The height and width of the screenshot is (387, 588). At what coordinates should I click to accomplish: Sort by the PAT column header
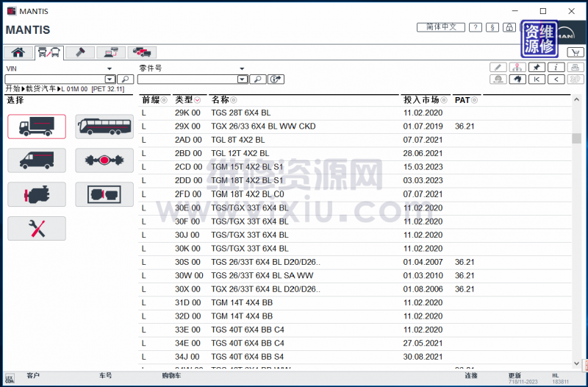[x=466, y=100]
